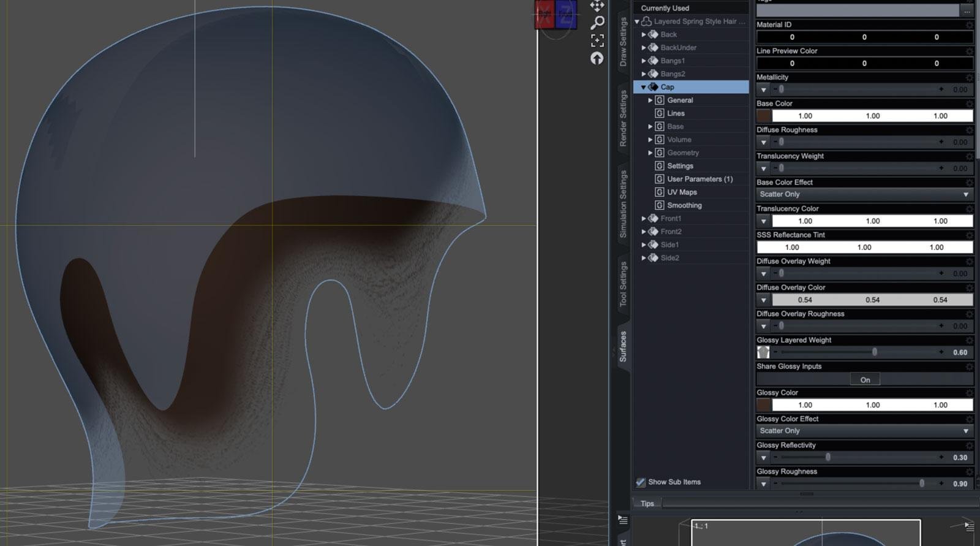
Task: Click the Tips tab button
Action: (647, 504)
